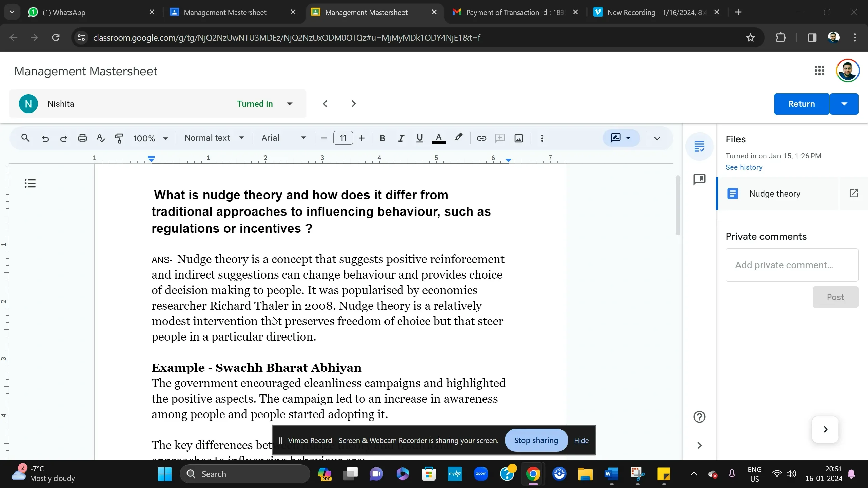Viewport: 868px width, 488px height.
Task: Toggle italic formatting
Action: 401,138
